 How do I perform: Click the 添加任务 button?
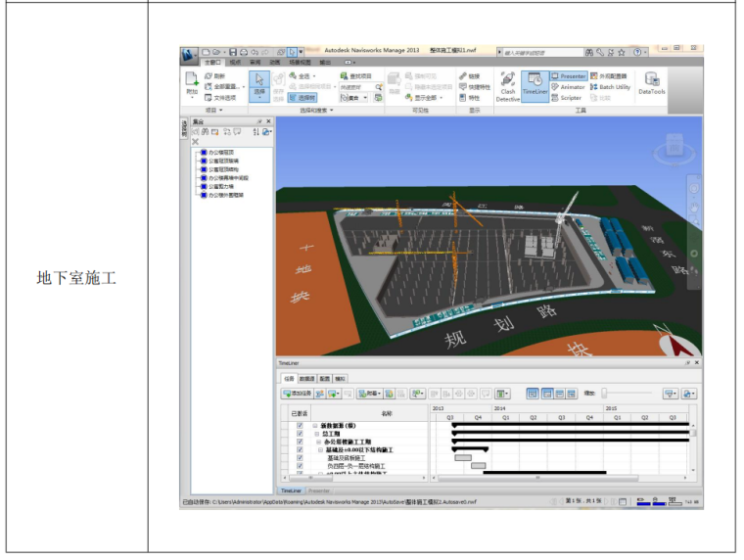(296, 393)
